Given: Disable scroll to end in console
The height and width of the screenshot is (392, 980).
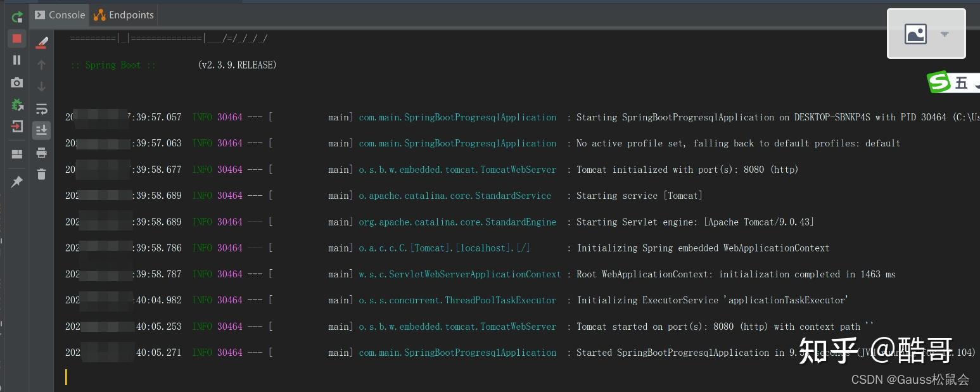Looking at the screenshot, I should pyautogui.click(x=41, y=130).
